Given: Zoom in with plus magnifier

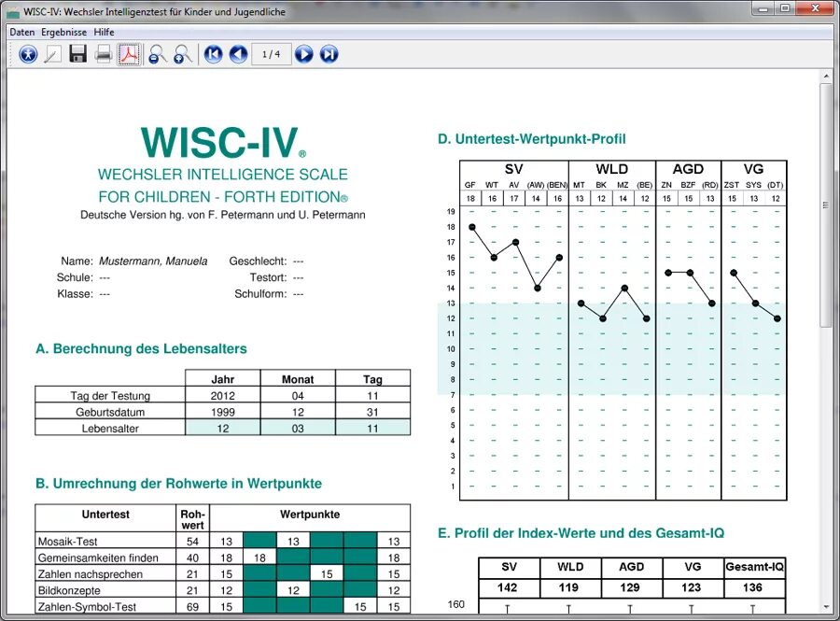Looking at the screenshot, I should pyautogui.click(x=183, y=54).
